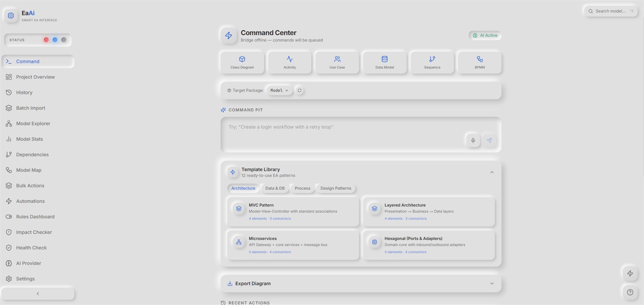Click the red status indicator dot

pos(46,40)
